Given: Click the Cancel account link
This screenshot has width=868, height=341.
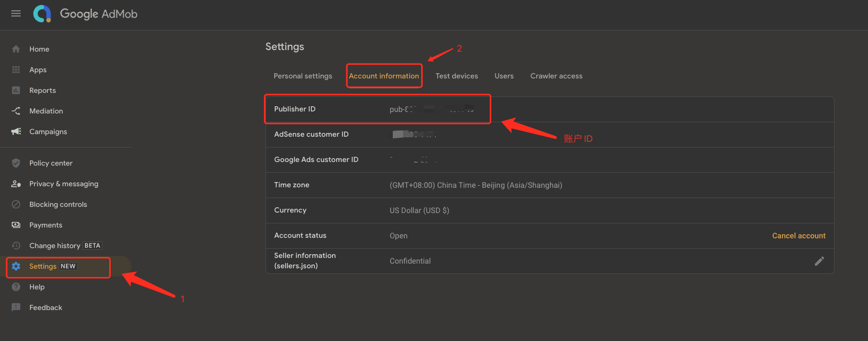Looking at the screenshot, I should coord(798,236).
